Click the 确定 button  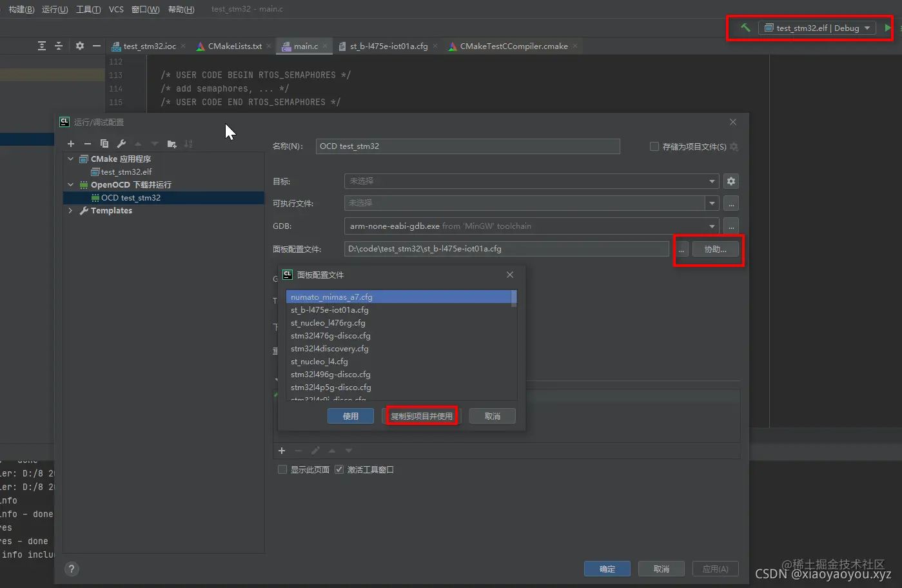pyautogui.click(x=607, y=569)
